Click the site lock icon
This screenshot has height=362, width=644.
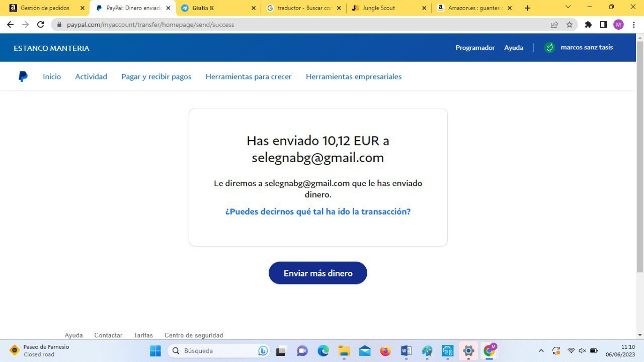59,25
